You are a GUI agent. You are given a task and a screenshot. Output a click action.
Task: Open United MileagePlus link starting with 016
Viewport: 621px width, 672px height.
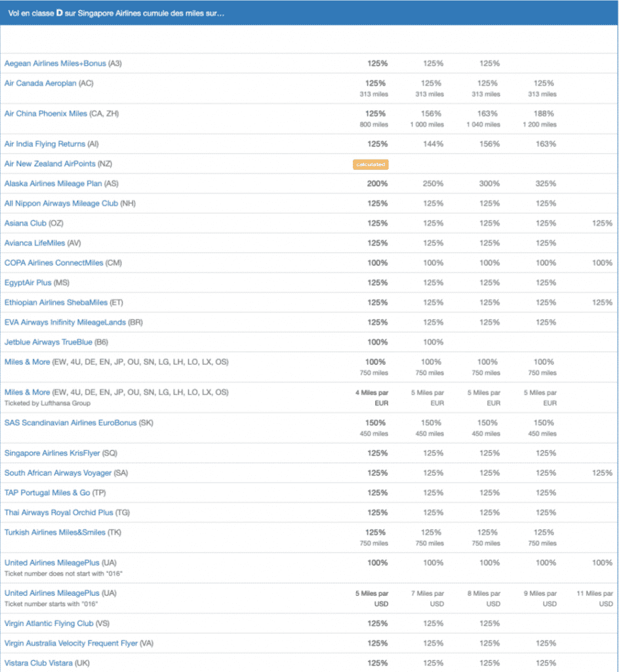click(x=52, y=593)
